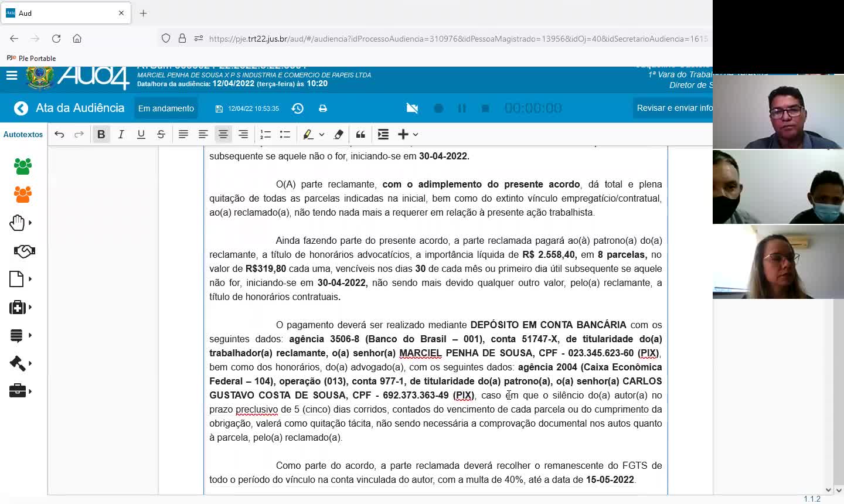The image size is (844, 504).
Task: Click Revisar e enviar button
Action: click(x=674, y=108)
